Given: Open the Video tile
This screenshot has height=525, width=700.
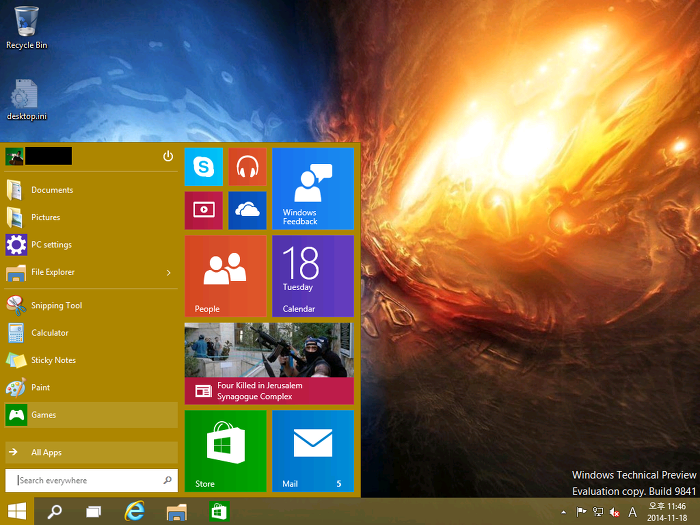Looking at the screenshot, I should (204, 210).
